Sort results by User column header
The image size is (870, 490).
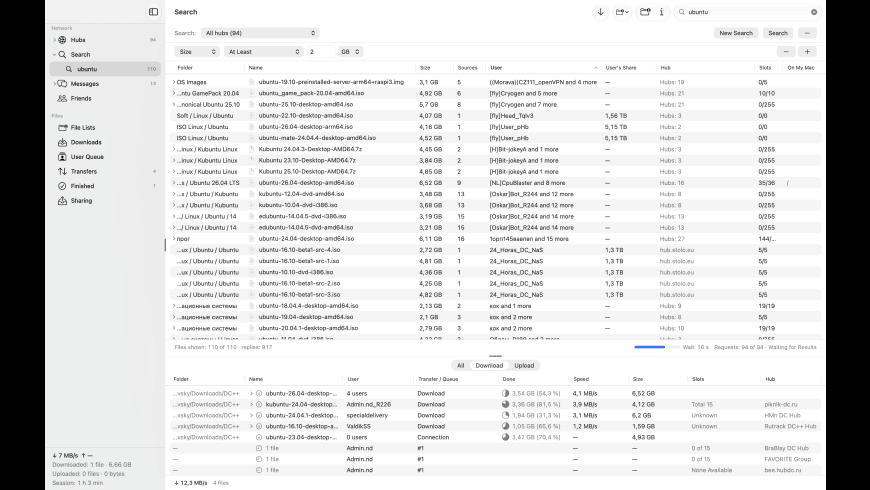click(x=496, y=68)
